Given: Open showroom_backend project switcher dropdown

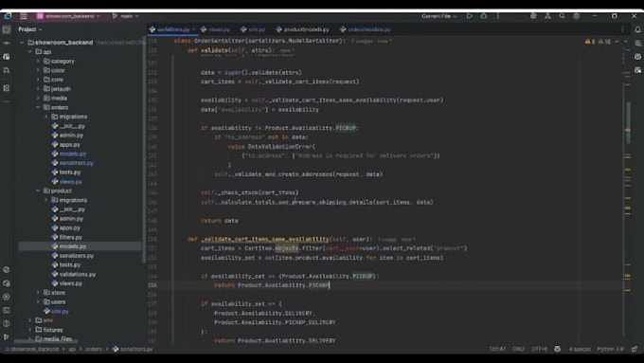Looking at the screenshot, I should click(x=68, y=16).
